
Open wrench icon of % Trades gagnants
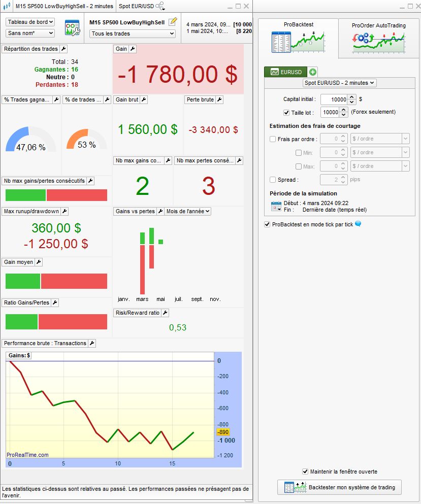coord(56,99)
